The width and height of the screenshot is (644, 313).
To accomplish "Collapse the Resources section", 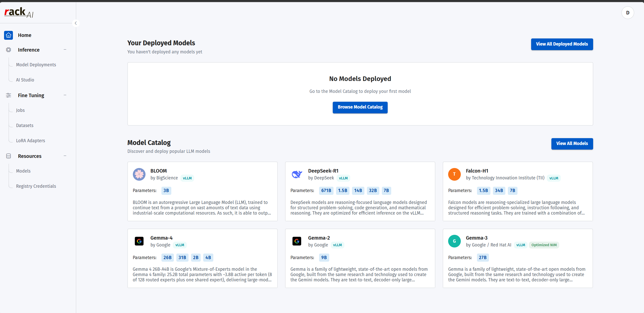I will (65, 156).
